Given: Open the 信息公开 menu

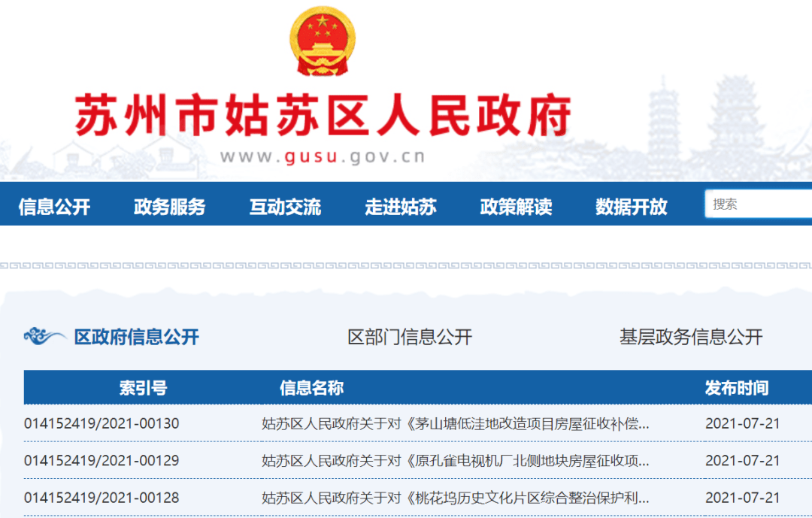Looking at the screenshot, I should click(x=54, y=207).
